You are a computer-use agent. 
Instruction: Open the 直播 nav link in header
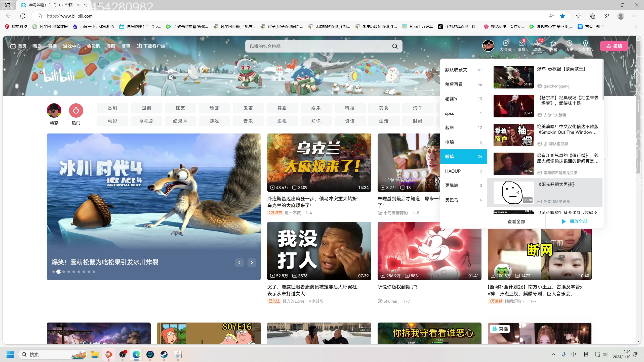pos(53,46)
